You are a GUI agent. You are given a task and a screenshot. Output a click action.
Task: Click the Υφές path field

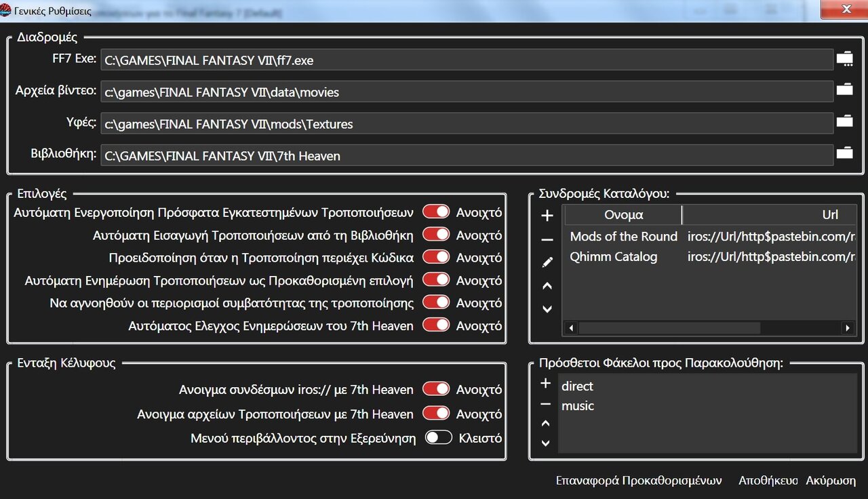pyautogui.click(x=467, y=123)
